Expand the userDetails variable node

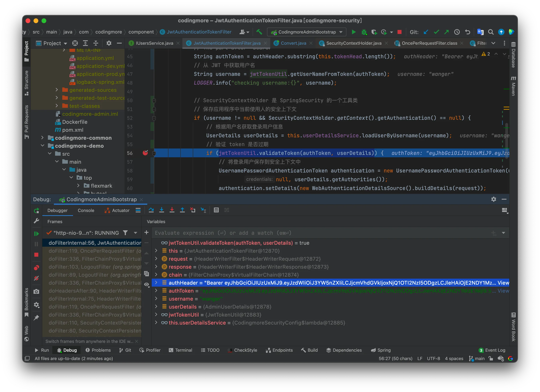tap(156, 307)
